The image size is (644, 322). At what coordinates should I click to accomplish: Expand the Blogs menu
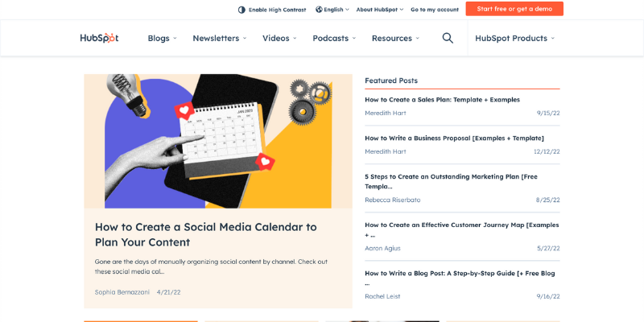tap(163, 38)
